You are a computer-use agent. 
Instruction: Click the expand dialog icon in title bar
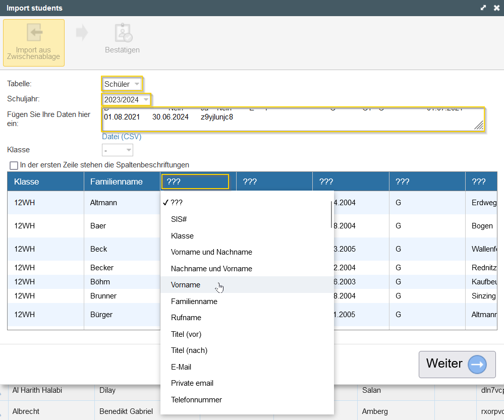pyautogui.click(x=483, y=8)
